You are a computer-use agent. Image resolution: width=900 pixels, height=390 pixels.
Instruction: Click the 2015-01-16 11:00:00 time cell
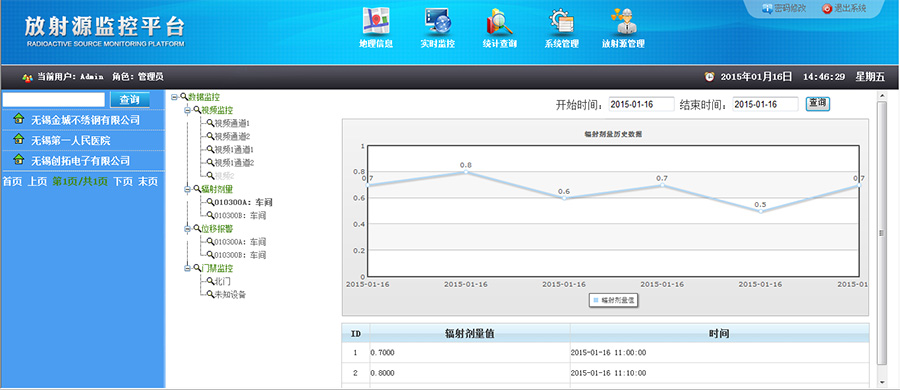point(719,353)
